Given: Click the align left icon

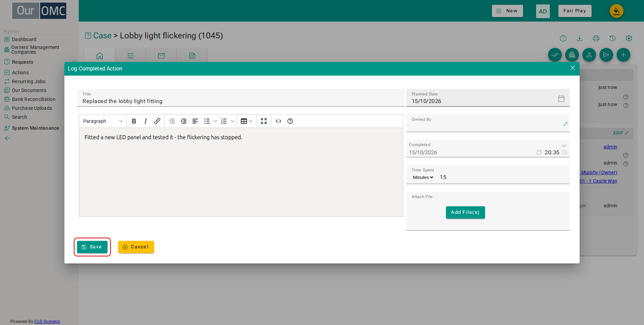Looking at the screenshot, I should pyautogui.click(x=195, y=121).
